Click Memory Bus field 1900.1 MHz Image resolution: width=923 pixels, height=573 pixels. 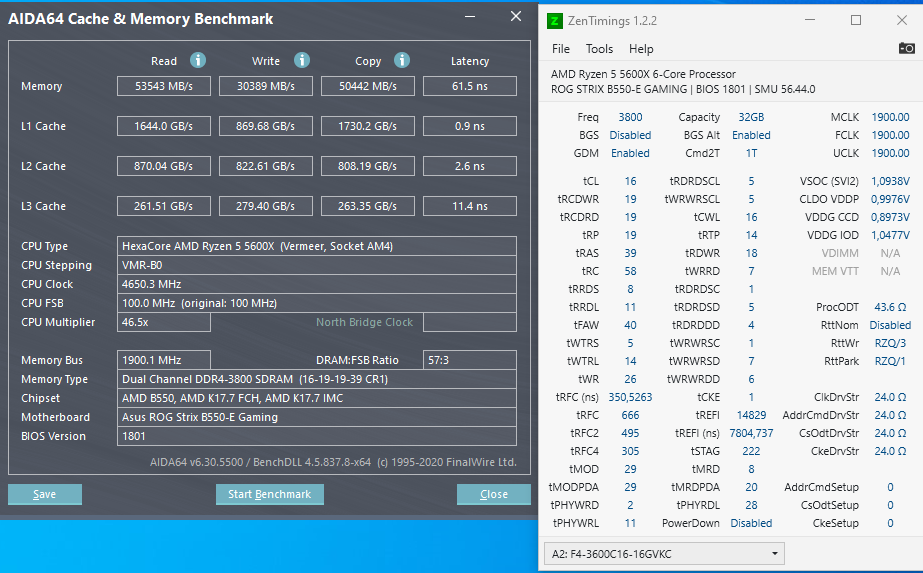[x=164, y=360]
